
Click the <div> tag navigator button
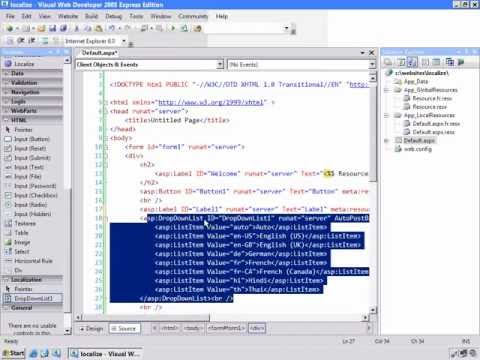[x=257, y=328]
